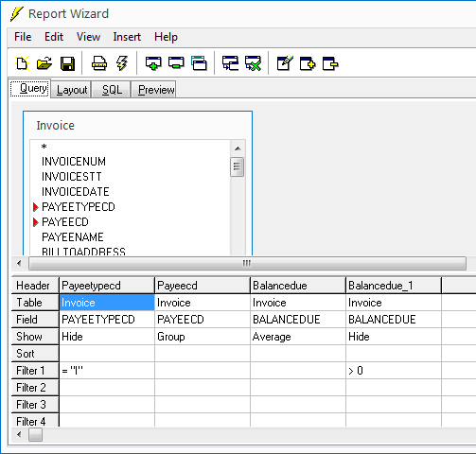Click the Average show cell under Balancedue

click(x=298, y=337)
